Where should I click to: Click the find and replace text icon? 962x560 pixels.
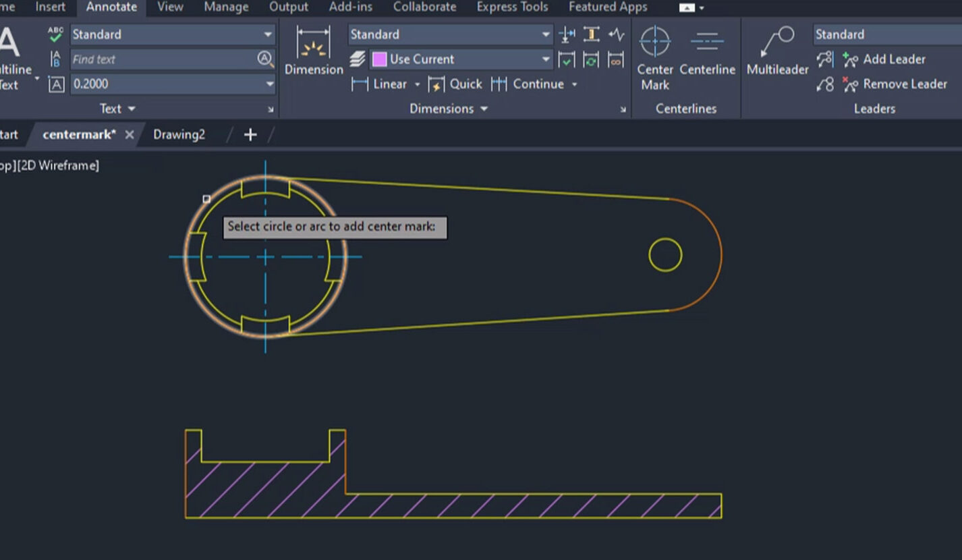(55, 59)
